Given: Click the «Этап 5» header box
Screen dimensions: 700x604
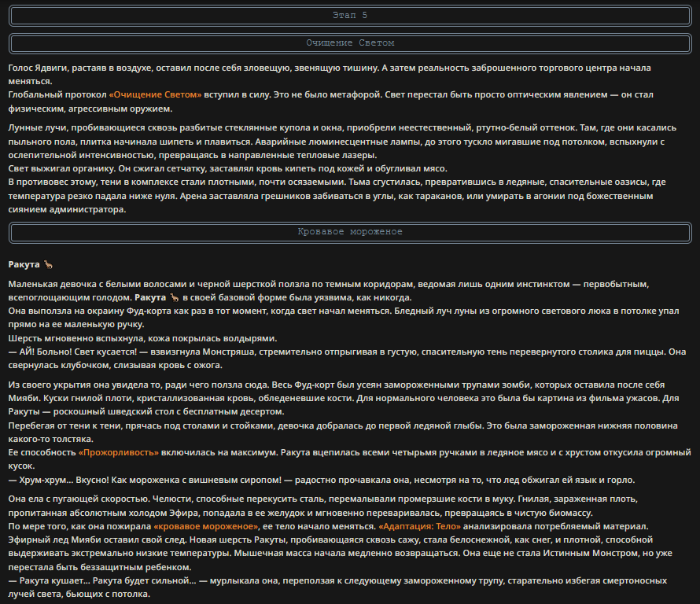Looking at the screenshot, I should pyautogui.click(x=350, y=16).
